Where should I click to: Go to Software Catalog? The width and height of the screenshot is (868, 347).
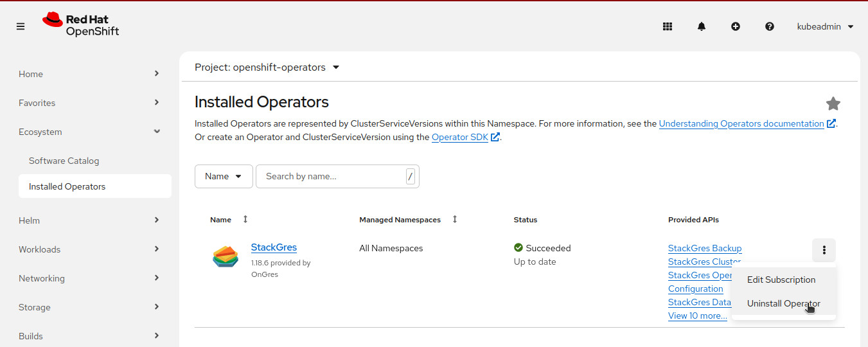click(95, 161)
